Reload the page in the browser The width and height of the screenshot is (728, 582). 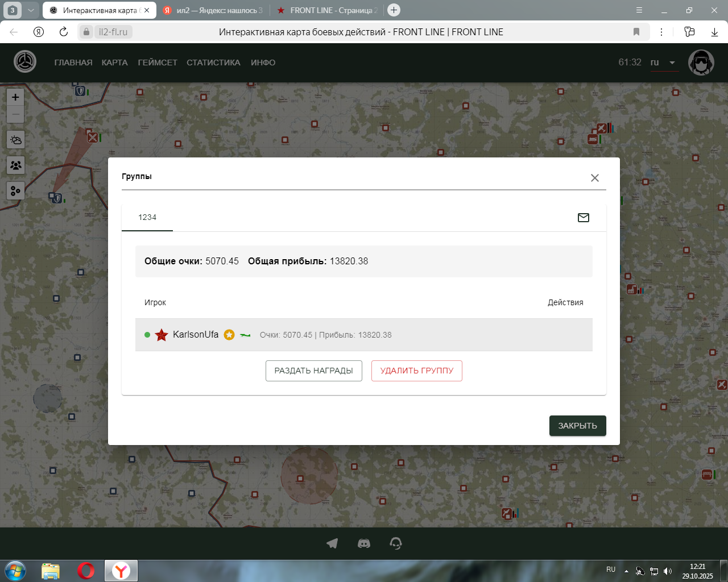point(64,32)
